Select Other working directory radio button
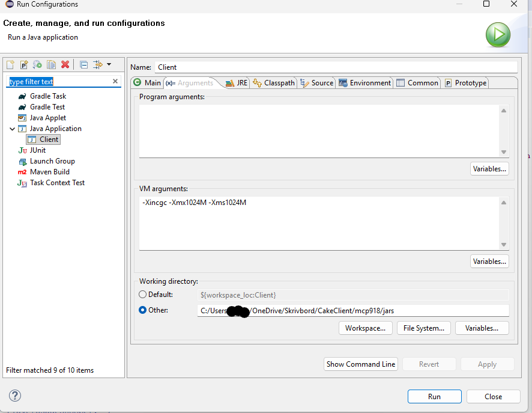 (142, 310)
